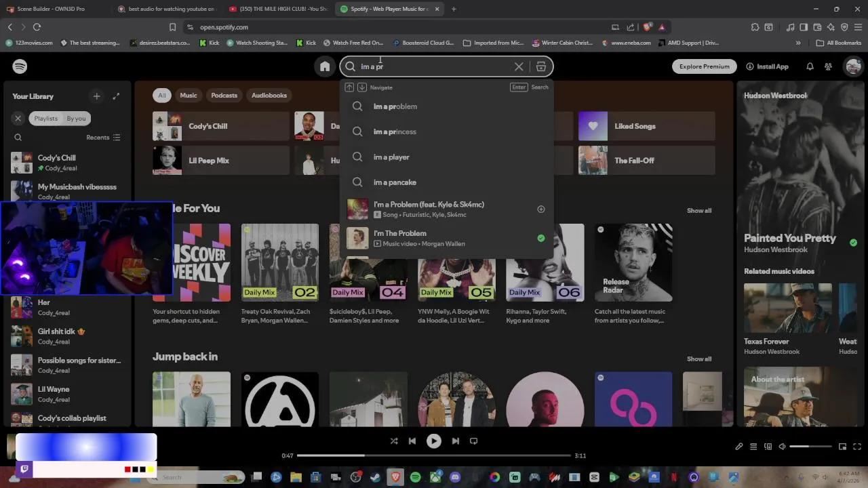Adjust the Spotify volume slider
This screenshot has height=488, width=868.
[810, 447]
